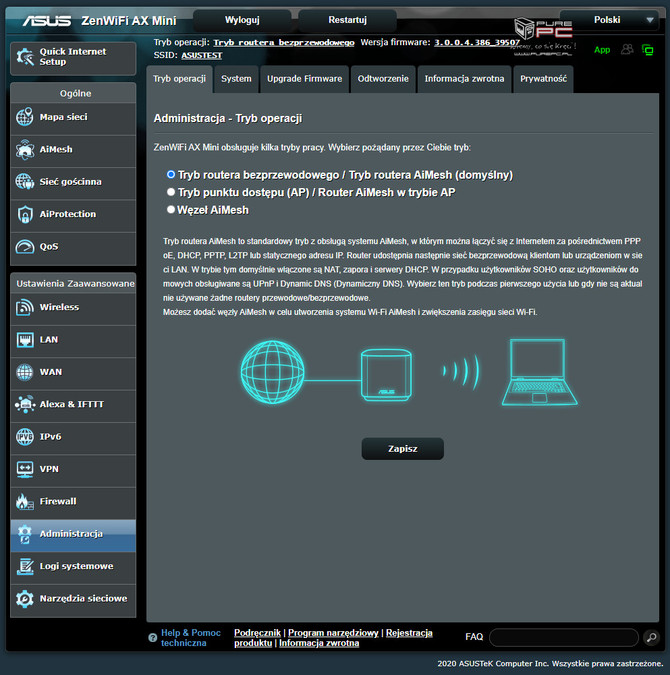
Task: Click the ASUSTEST SSID link
Action: [x=202, y=56]
